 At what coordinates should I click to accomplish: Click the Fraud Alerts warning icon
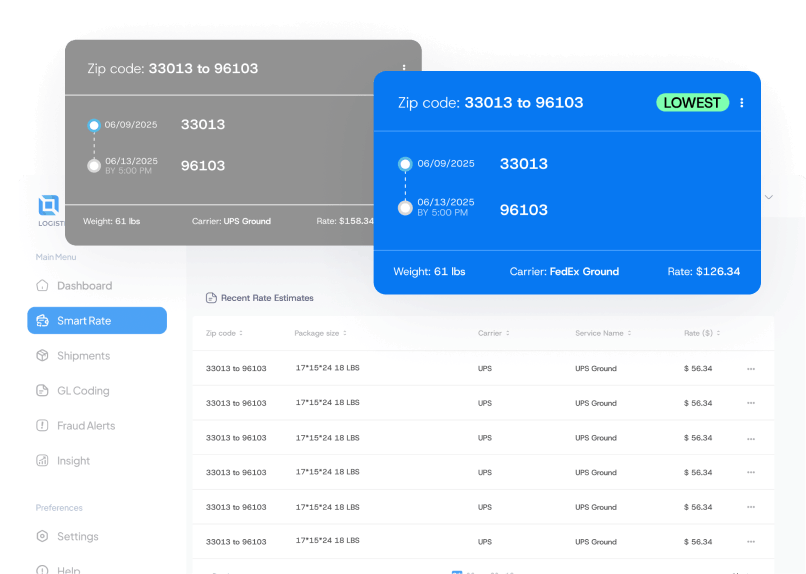(x=42, y=425)
